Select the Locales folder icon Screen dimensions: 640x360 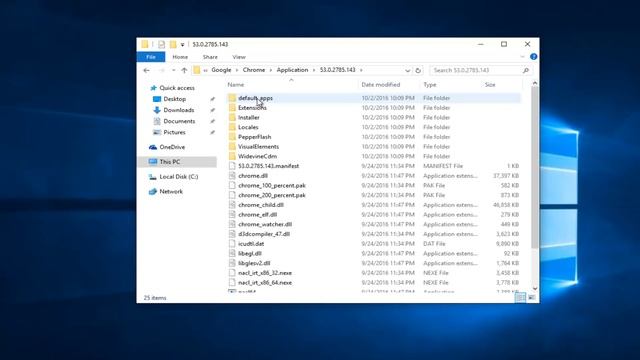click(232, 127)
